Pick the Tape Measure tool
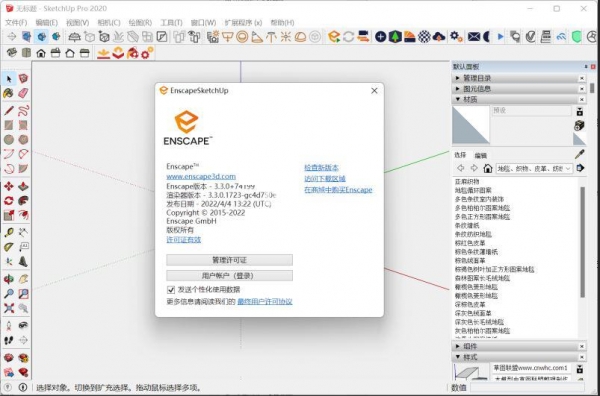Viewport: 600px width, 396px height. point(8,232)
